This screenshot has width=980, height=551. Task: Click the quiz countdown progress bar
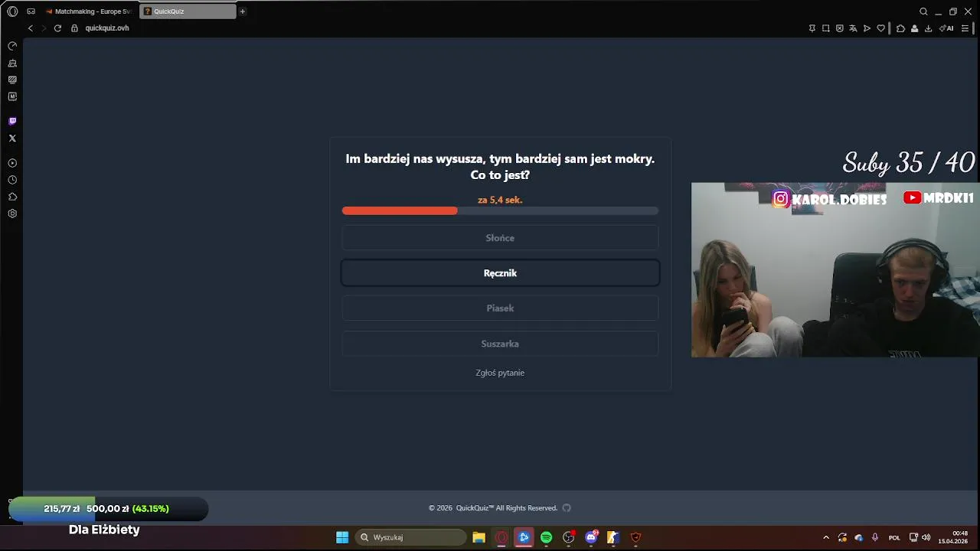(500, 211)
